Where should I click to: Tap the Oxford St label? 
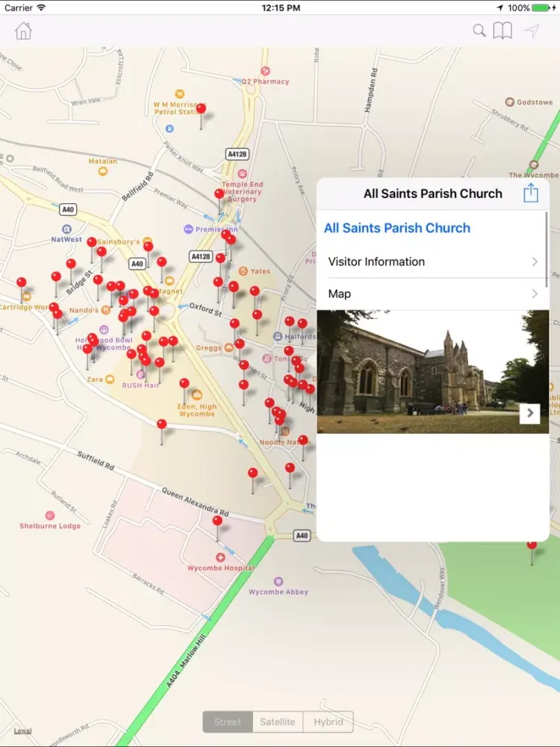(206, 310)
